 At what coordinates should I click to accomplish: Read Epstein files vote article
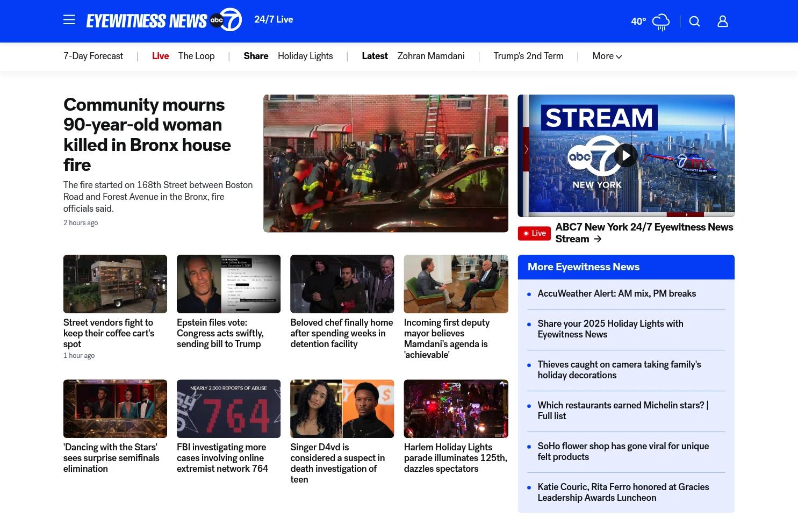pyautogui.click(x=220, y=333)
